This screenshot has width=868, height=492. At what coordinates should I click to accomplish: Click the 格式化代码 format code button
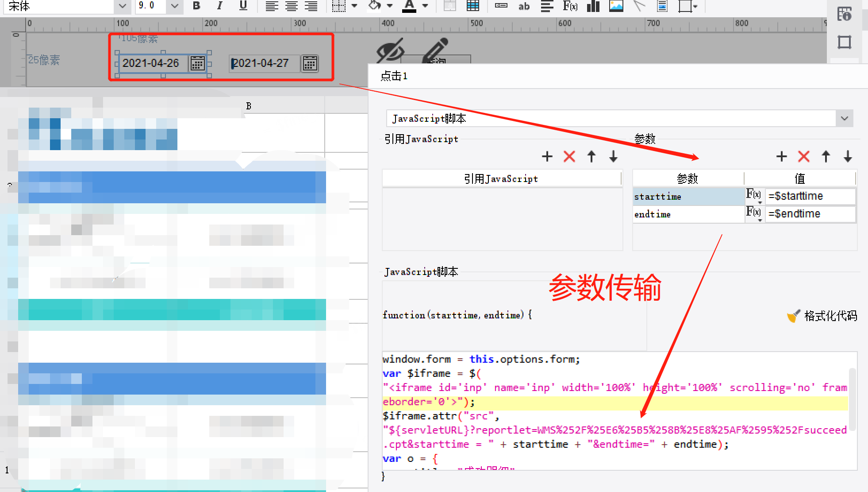822,316
